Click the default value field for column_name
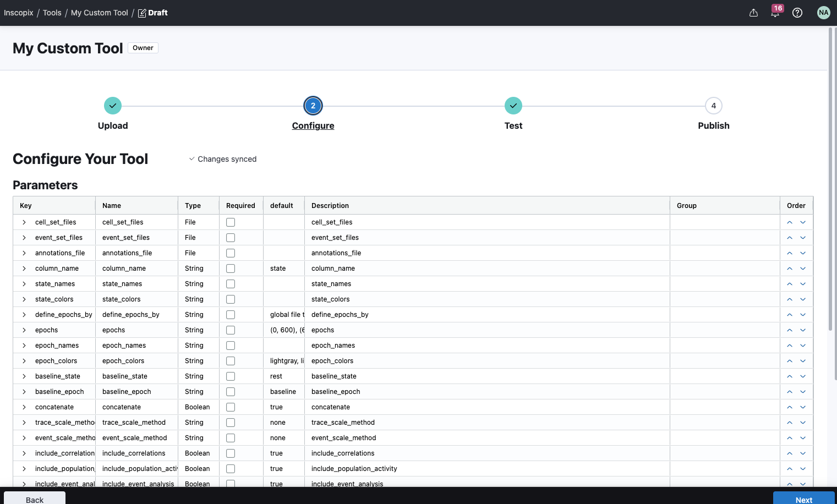The image size is (837, 504). [x=283, y=269]
